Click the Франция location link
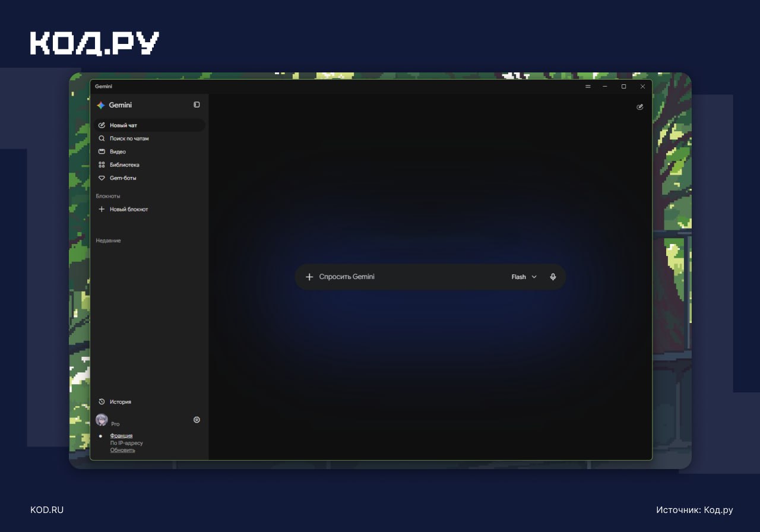Image resolution: width=760 pixels, height=532 pixels. tap(121, 436)
